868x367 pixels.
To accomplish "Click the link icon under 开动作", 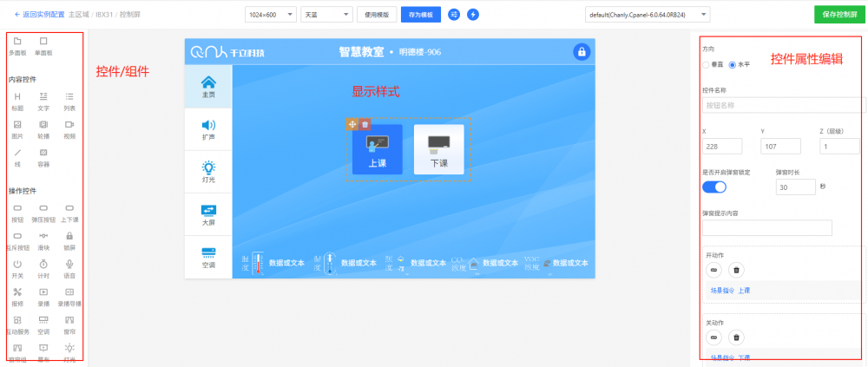I will click(x=714, y=270).
